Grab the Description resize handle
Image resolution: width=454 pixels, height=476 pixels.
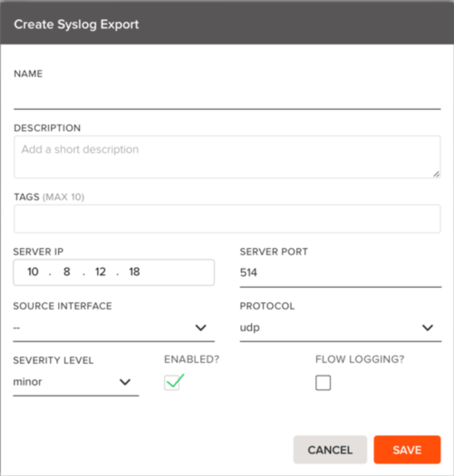436,174
